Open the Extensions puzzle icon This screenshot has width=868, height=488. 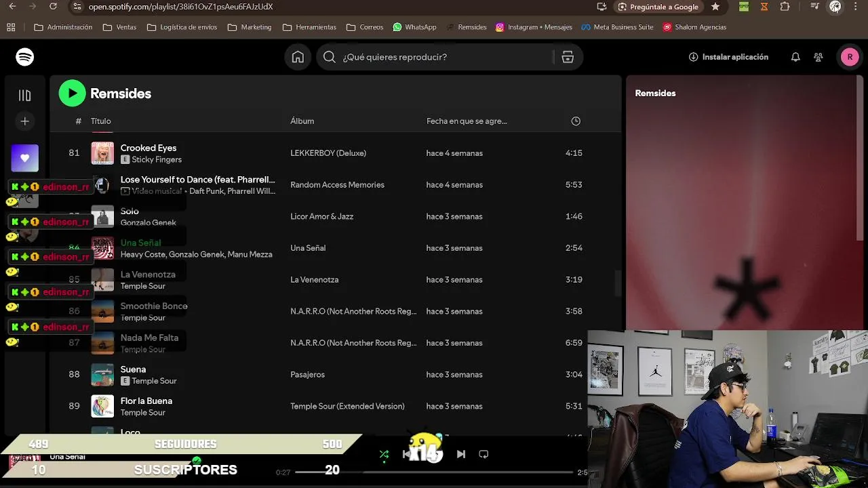[x=785, y=7]
